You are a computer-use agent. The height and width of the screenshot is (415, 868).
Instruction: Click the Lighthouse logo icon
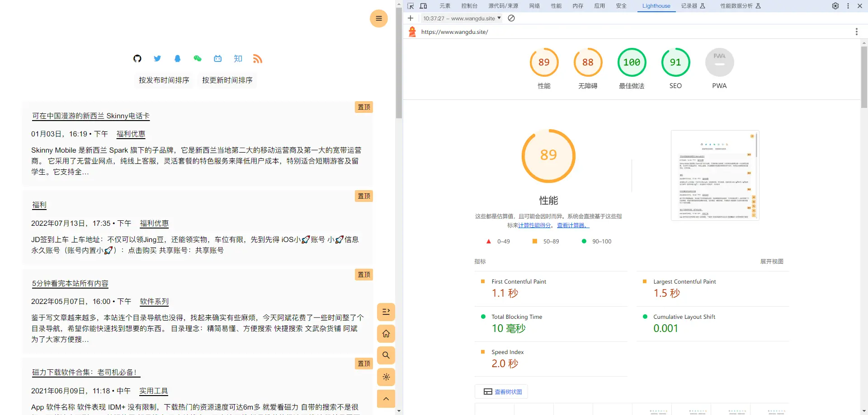click(x=412, y=32)
